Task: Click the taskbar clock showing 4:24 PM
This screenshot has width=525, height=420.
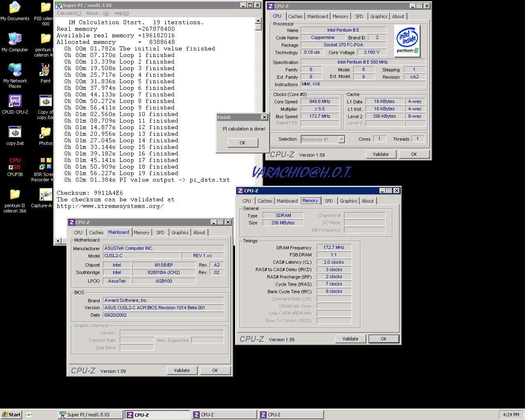Action: 511,415
